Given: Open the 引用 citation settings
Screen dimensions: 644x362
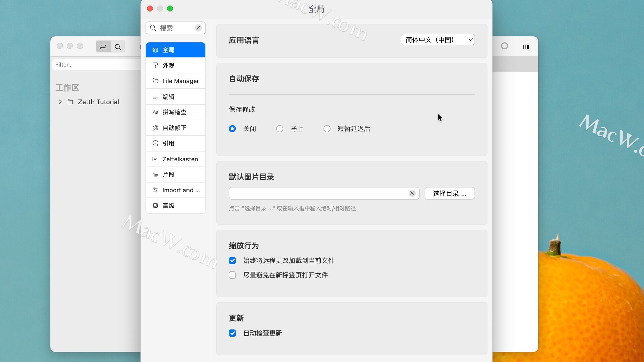Looking at the screenshot, I should pos(175,143).
